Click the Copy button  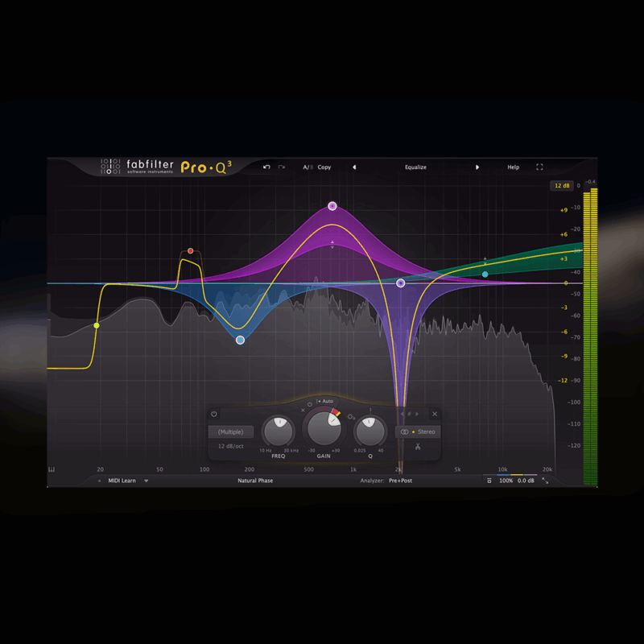coord(324,167)
